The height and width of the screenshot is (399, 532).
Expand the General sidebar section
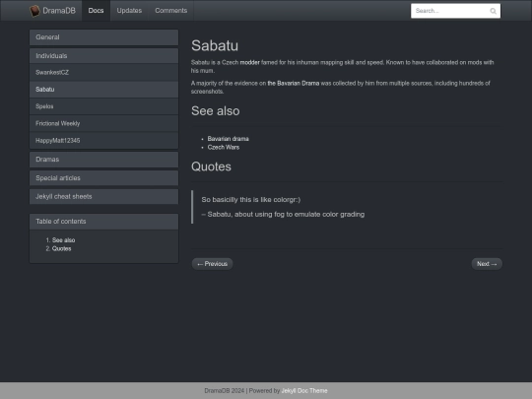tap(103, 37)
